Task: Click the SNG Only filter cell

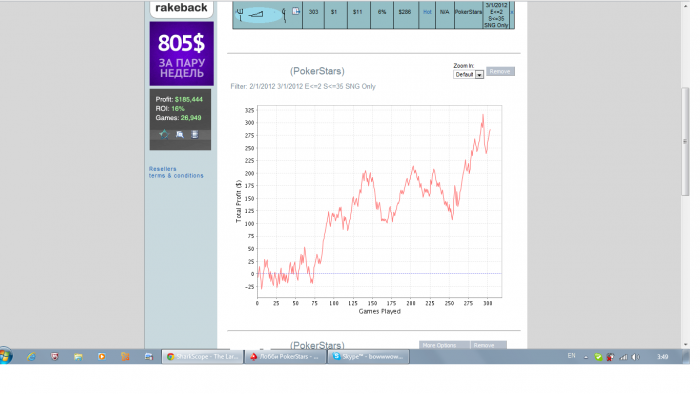Action: pyautogui.click(x=496, y=15)
